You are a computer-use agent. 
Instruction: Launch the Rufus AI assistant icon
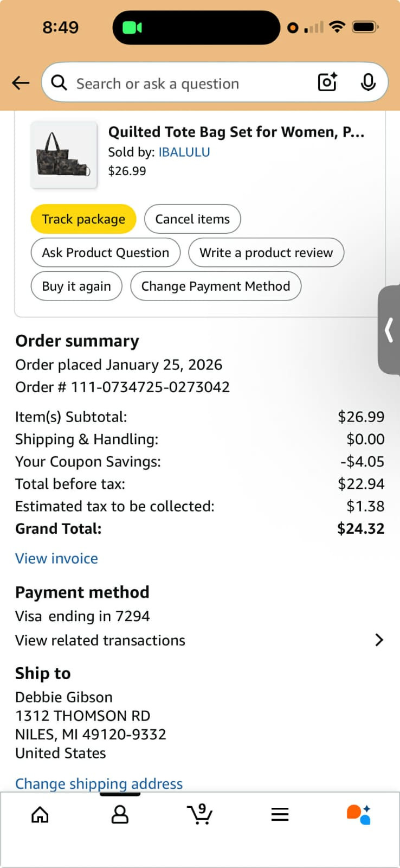click(x=359, y=814)
